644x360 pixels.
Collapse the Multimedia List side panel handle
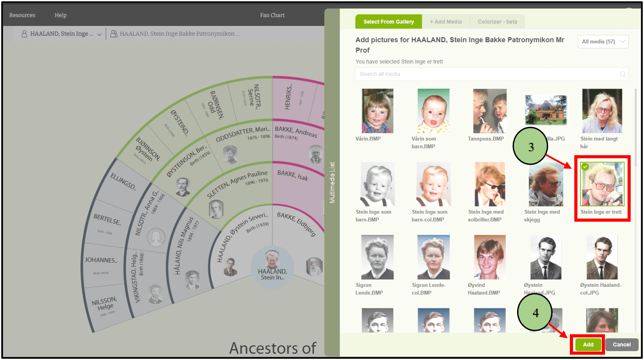click(332, 183)
